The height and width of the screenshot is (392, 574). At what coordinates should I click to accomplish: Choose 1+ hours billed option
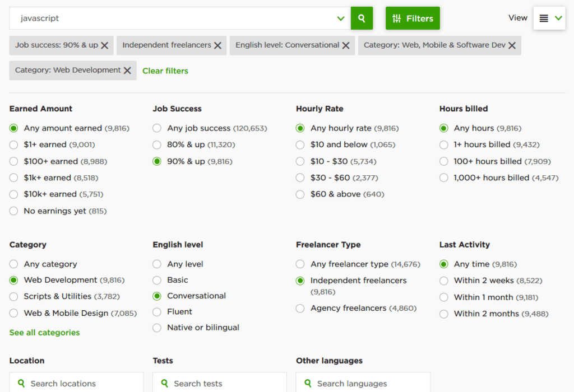tap(444, 145)
